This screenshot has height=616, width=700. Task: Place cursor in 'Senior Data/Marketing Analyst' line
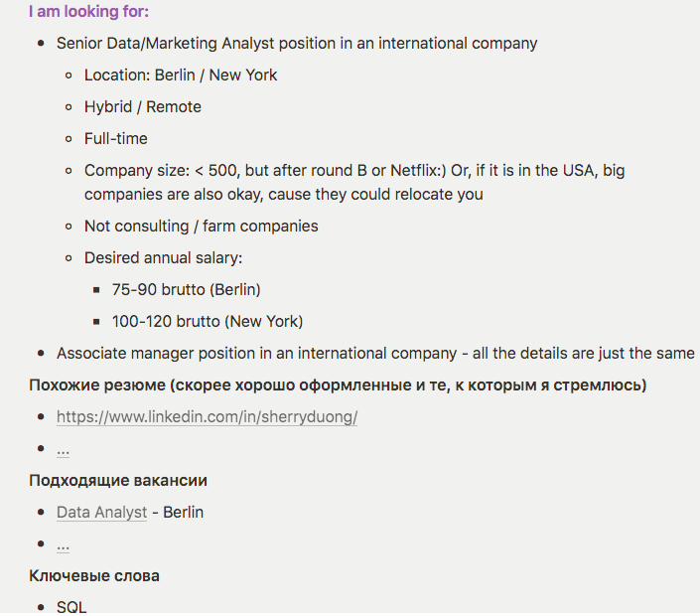[297, 44]
